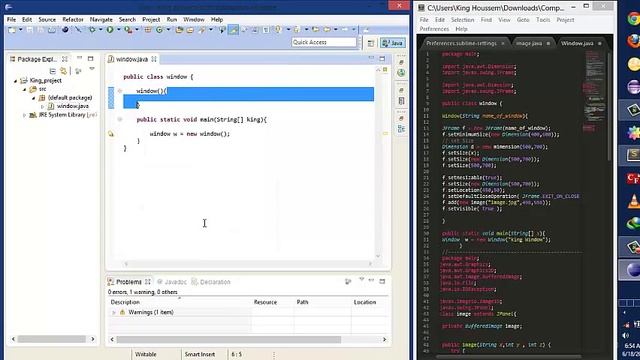The width and height of the screenshot is (640, 360).
Task: Click the Quick Access search field
Action: pyautogui.click(x=324, y=42)
